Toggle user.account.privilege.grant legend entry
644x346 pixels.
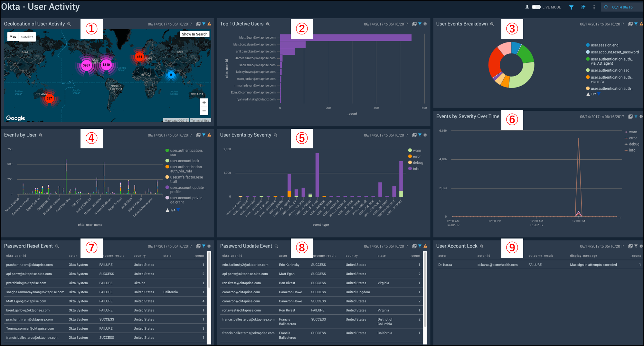pos(184,200)
